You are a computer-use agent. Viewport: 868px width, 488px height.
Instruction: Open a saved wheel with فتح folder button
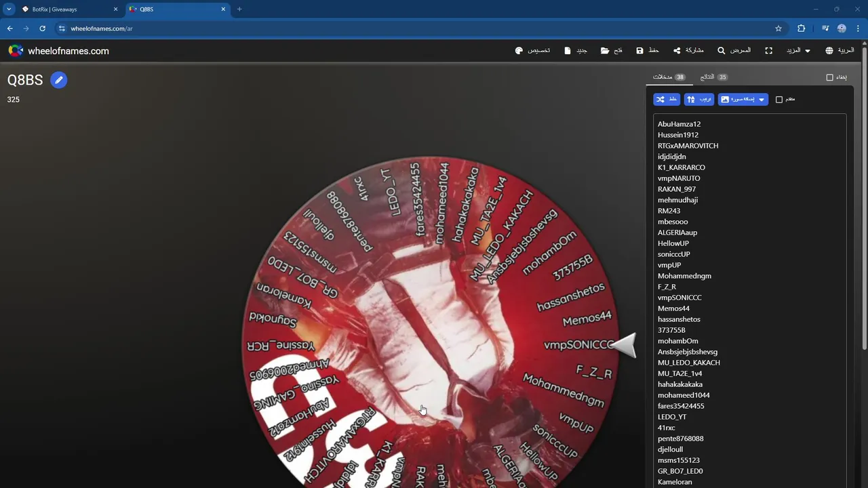point(612,51)
